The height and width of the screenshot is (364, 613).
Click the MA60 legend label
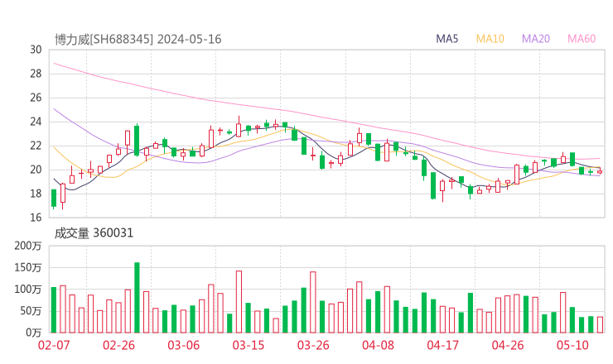(582, 39)
